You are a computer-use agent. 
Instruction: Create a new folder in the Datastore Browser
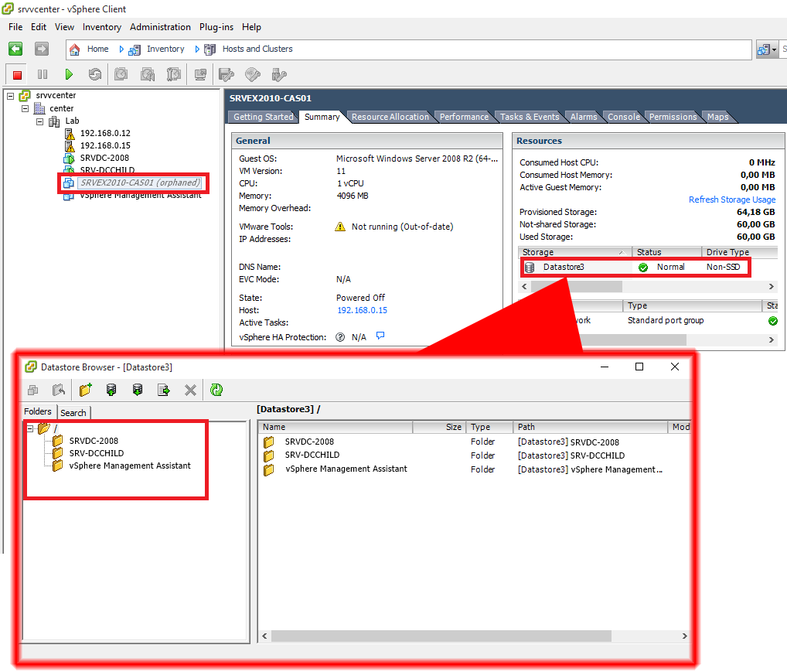pos(85,390)
